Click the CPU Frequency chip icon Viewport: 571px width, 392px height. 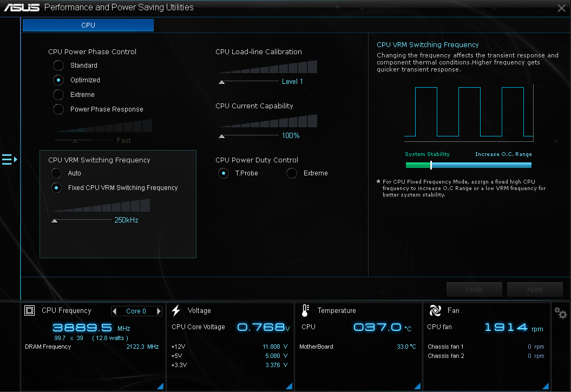pos(29,311)
